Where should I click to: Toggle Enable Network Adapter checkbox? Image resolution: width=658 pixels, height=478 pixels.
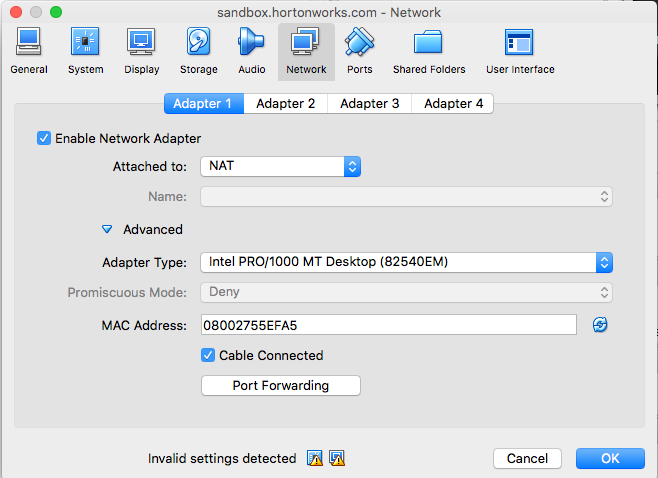pyautogui.click(x=44, y=138)
